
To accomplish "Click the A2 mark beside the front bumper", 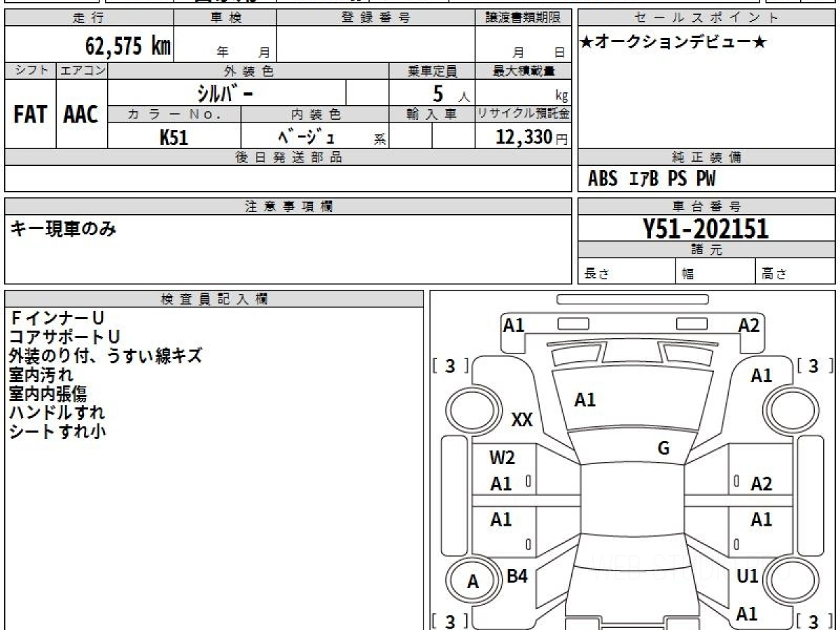I will point(749,325).
